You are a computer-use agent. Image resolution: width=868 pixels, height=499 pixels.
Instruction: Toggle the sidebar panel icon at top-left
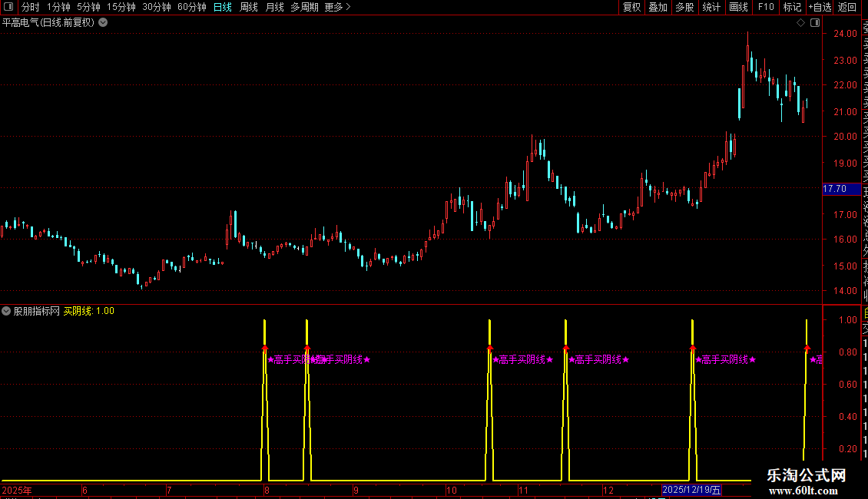8,7
